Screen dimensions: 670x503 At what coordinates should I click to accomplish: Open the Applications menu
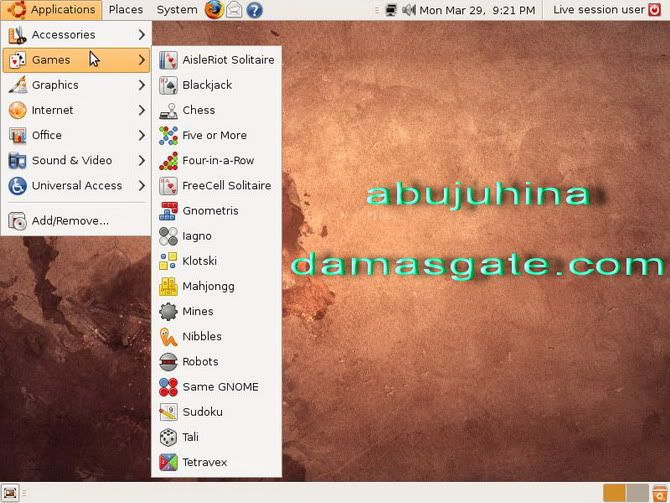coord(51,10)
